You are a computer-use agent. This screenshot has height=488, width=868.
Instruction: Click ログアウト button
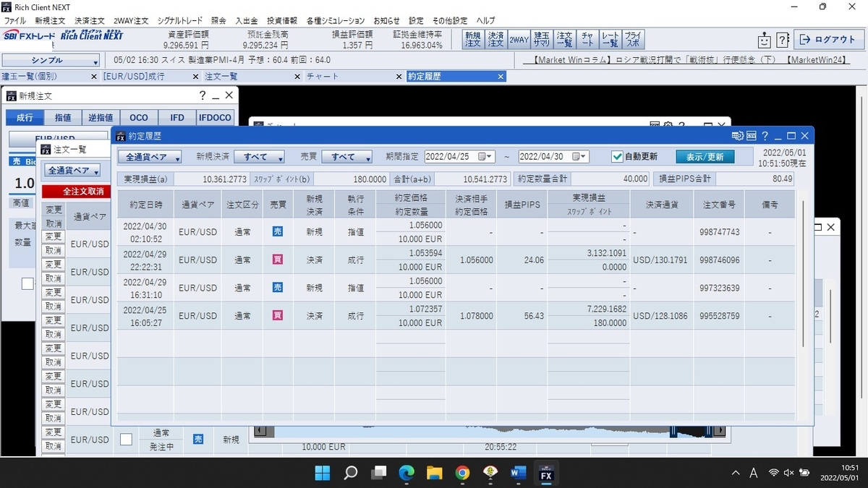tap(828, 40)
